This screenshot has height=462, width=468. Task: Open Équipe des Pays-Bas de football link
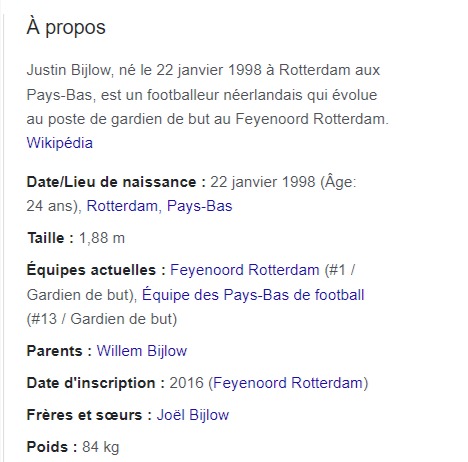(253, 295)
